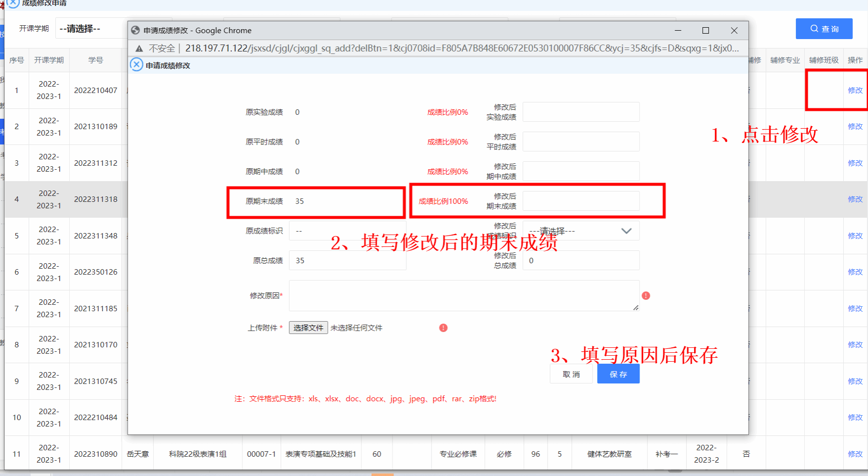This screenshot has height=476, width=868.
Task: Minimize the 申请成绩修改 popup window
Action: coord(678,30)
